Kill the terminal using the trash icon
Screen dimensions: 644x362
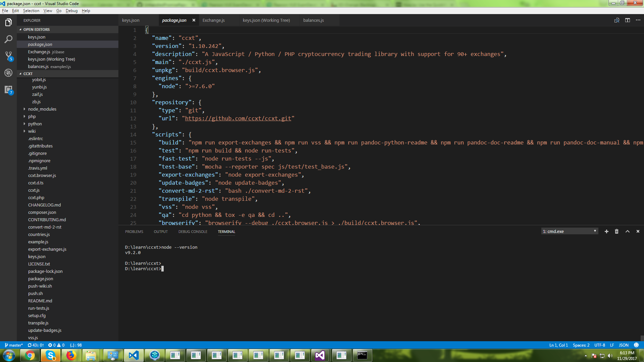coord(617,231)
